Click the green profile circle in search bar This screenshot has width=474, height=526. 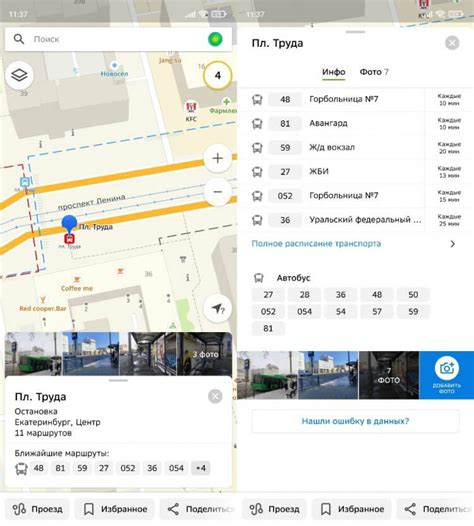click(215, 39)
